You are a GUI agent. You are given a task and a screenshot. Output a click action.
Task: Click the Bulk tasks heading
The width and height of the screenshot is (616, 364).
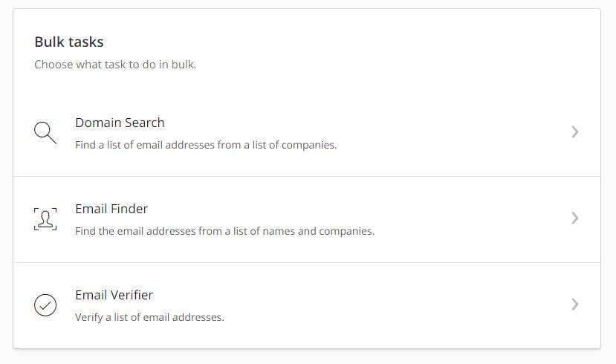69,42
